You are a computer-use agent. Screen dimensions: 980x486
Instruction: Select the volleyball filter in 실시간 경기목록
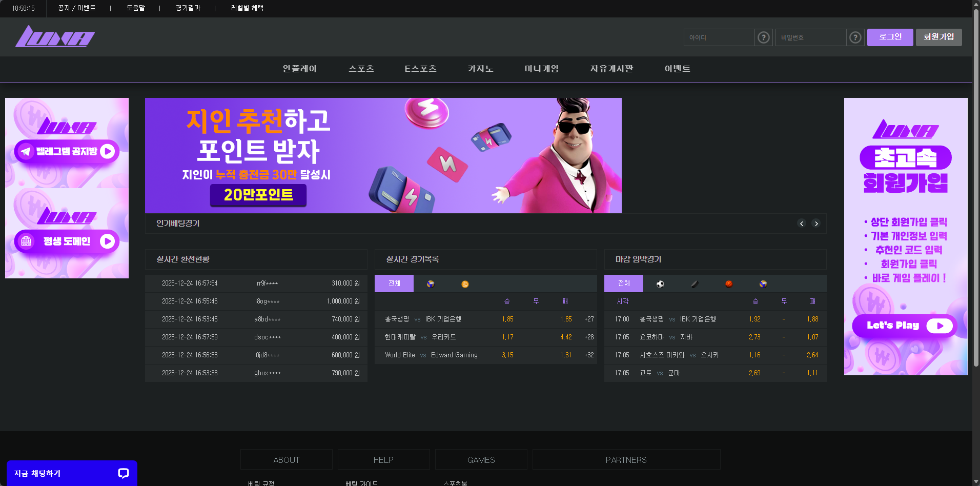pos(431,283)
